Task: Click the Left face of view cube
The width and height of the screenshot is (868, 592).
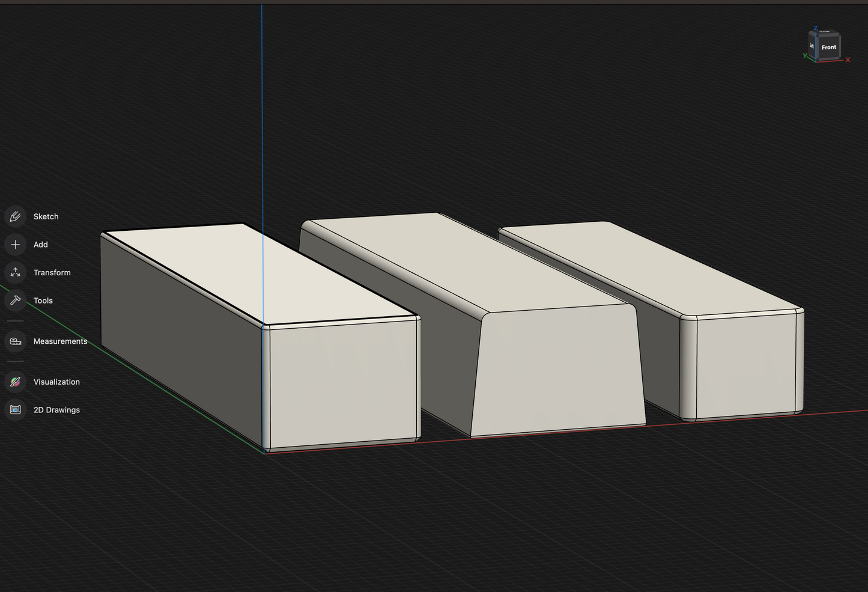Action: click(x=812, y=46)
